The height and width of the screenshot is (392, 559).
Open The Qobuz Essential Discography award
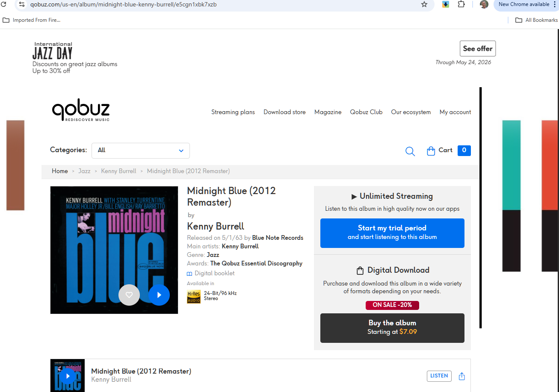[256, 263]
